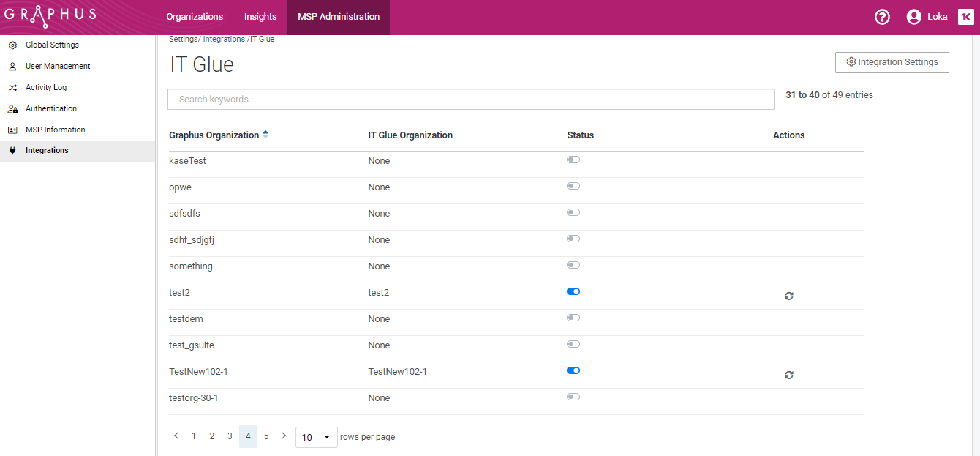This screenshot has height=456, width=980.
Task: Open Authentication in sidebar
Action: (51, 108)
